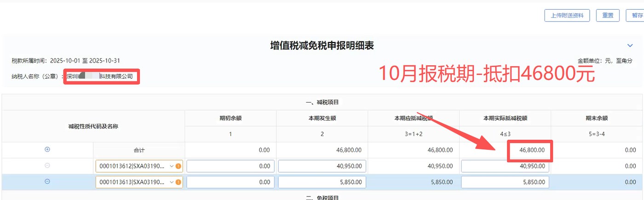Click the 期末余额 column header

coord(597,118)
